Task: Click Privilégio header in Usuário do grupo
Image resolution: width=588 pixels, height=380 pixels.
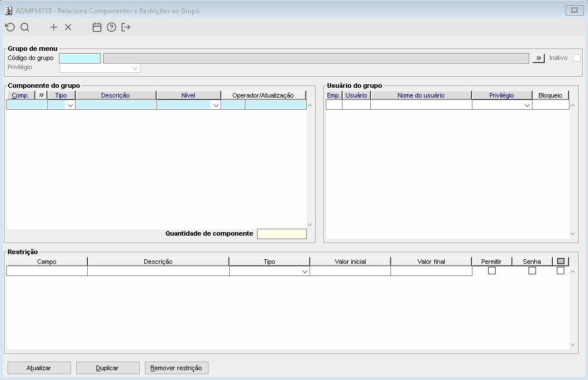Action: click(502, 95)
